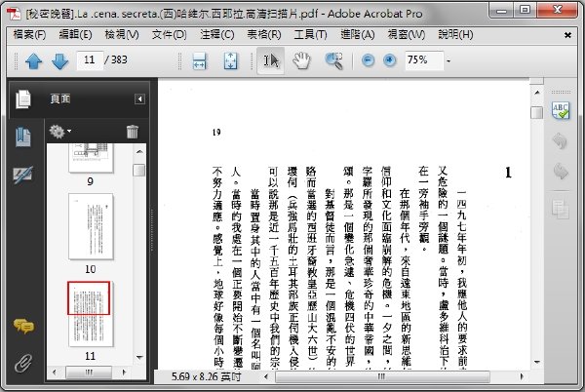Image resolution: width=585 pixels, height=392 pixels.
Task: Select page 11 thumbnail
Action: 90,314
